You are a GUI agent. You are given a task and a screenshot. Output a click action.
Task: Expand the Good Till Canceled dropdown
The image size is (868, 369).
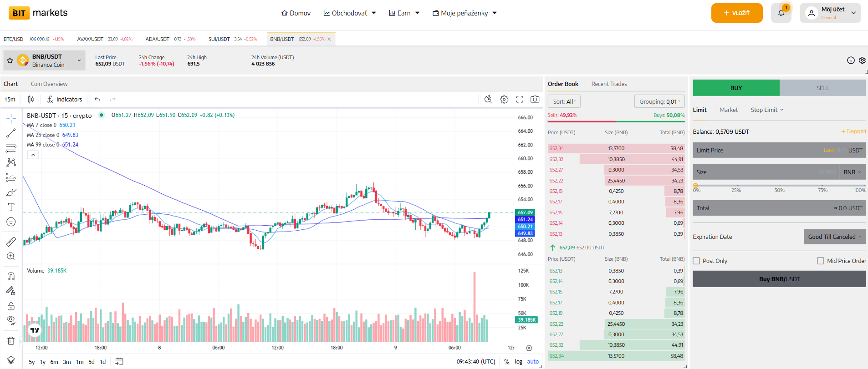tap(834, 237)
